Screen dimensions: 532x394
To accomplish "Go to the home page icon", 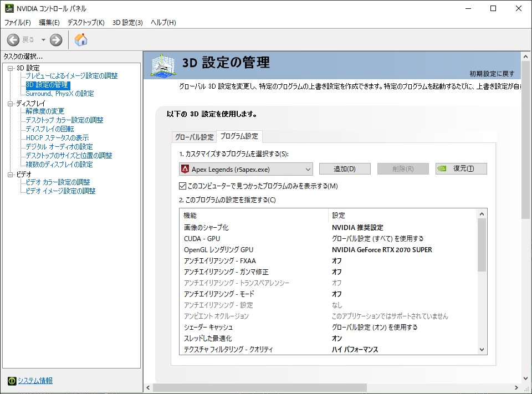I will tap(81, 40).
